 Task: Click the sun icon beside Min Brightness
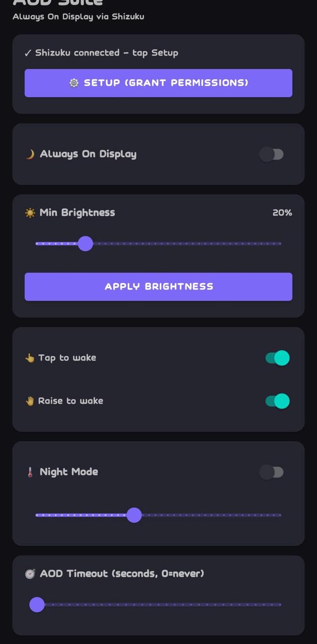pos(30,213)
